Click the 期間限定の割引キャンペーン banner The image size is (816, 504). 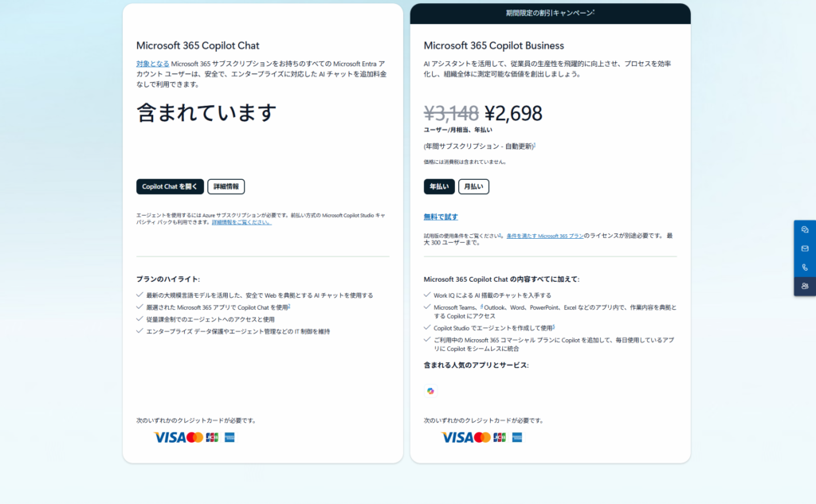click(550, 13)
